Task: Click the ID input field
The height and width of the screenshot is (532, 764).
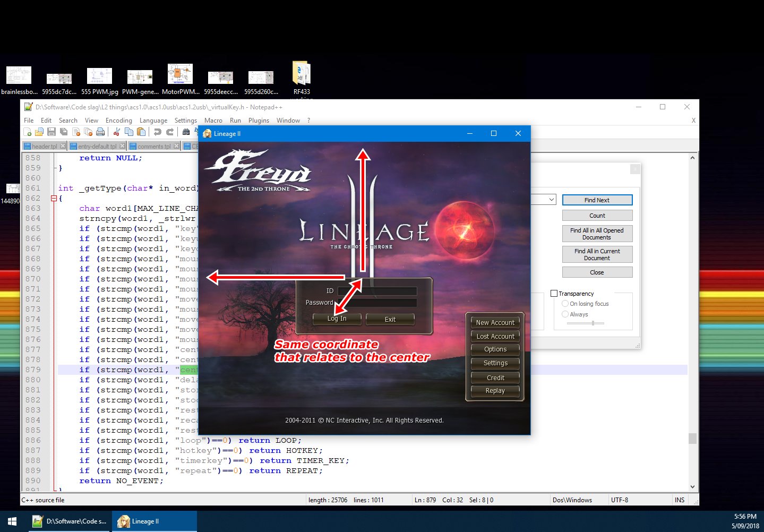Action: click(x=377, y=291)
